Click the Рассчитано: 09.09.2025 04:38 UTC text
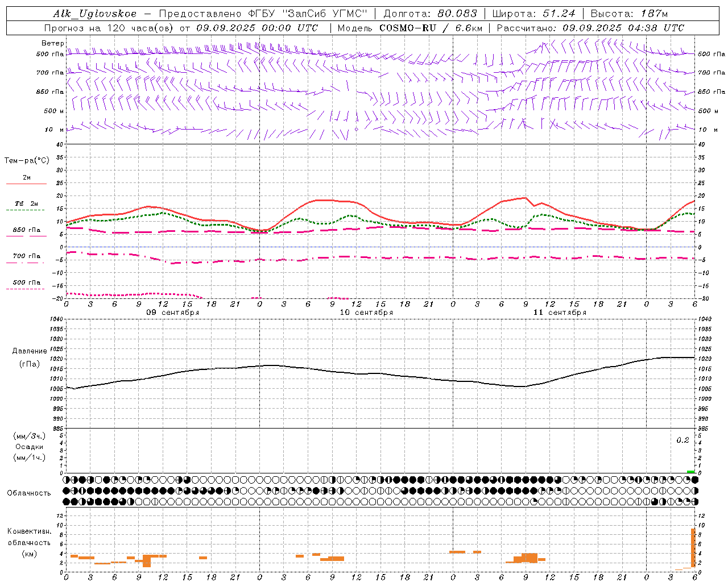728x582 pixels. [590, 28]
